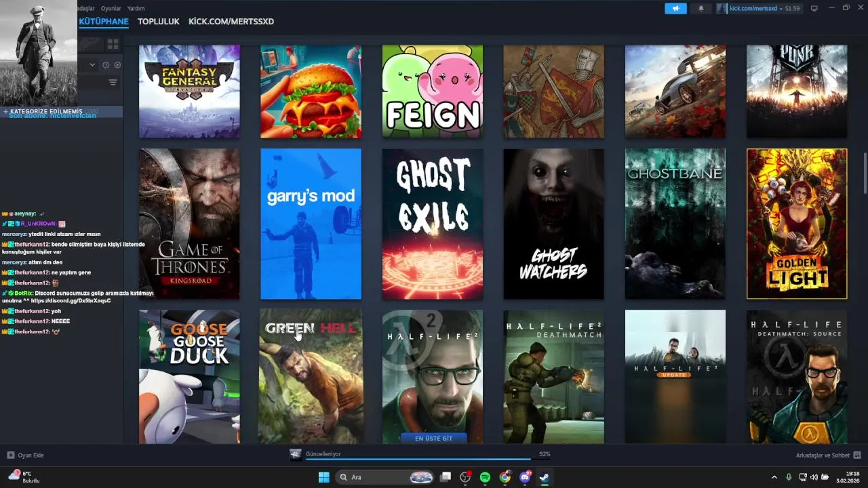Click microphone icon in system tray

pyautogui.click(x=789, y=477)
